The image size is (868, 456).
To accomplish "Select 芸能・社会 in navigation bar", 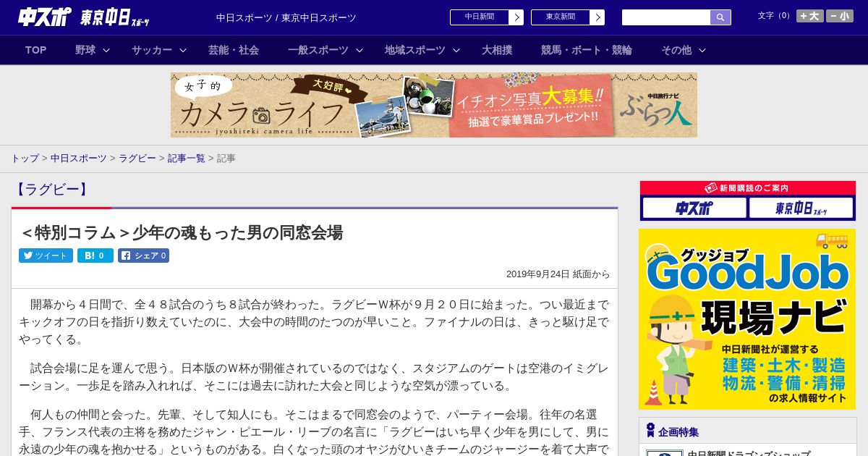I will 234,50.
